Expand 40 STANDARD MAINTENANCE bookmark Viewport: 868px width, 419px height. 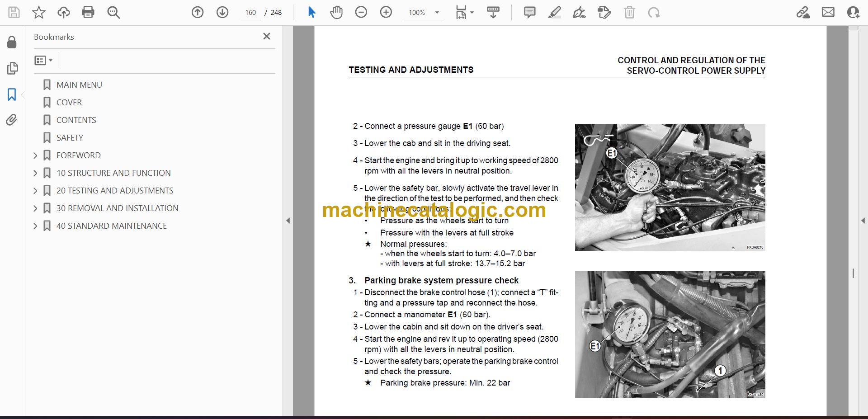point(35,226)
